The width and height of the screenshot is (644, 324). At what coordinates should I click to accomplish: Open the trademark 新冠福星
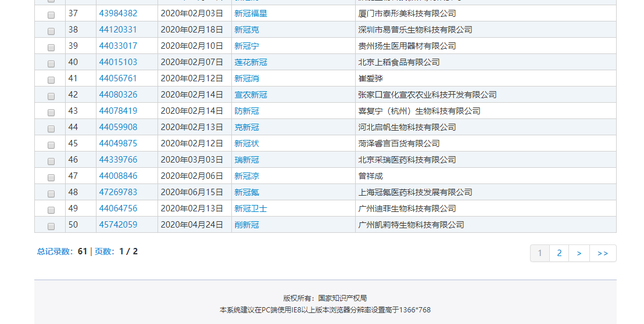coord(251,13)
